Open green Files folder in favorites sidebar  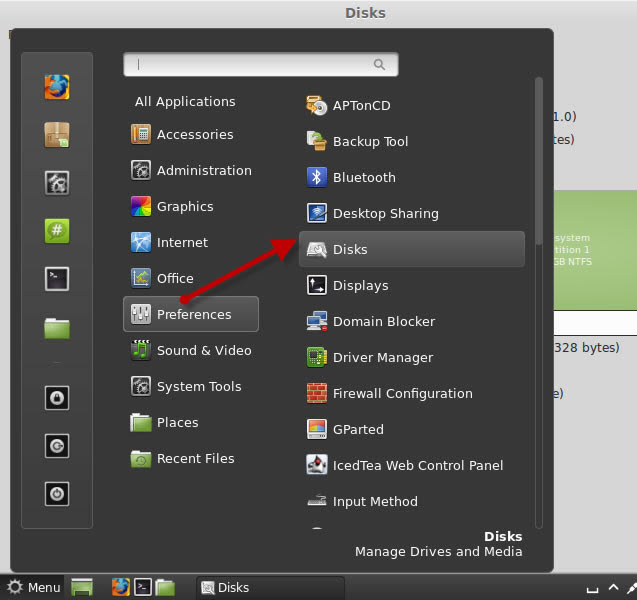(x=57, y=328)
